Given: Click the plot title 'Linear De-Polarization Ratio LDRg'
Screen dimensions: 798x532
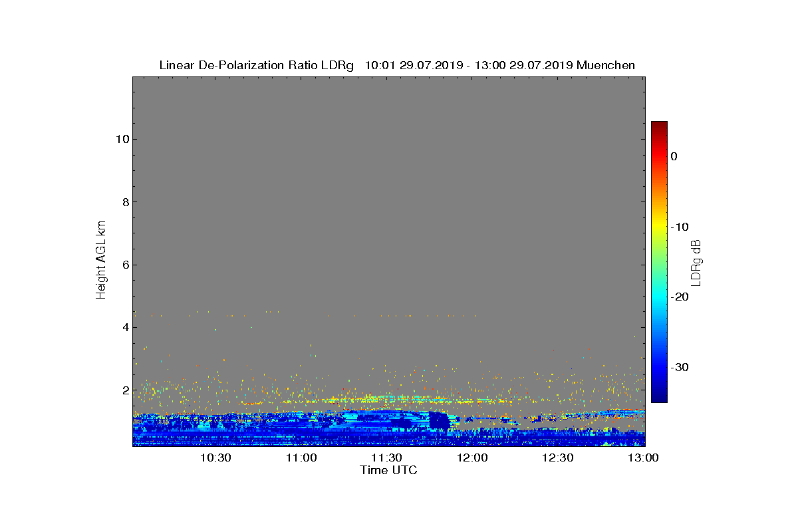Looking at the screenshot, I should (x=257, y=65).
